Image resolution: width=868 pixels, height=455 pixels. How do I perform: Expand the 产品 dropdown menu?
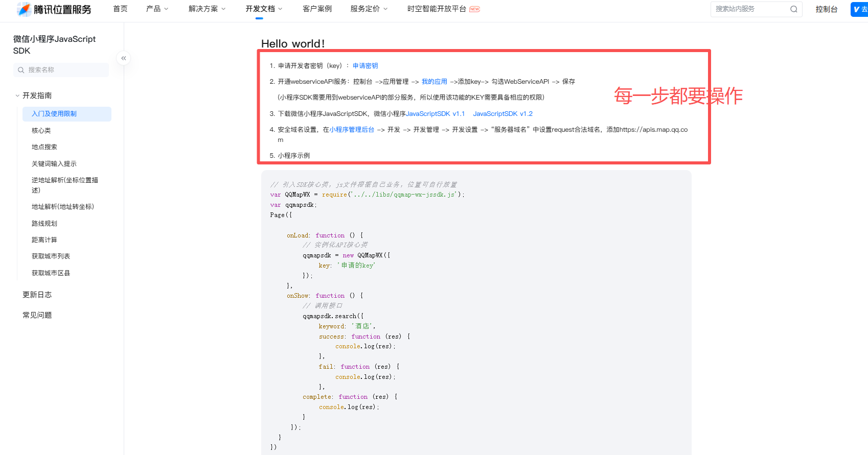click(157, 9)
